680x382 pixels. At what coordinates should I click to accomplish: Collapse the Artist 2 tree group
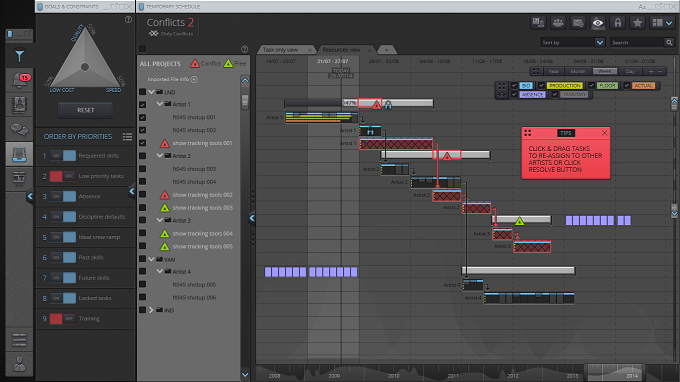point(160,156)
